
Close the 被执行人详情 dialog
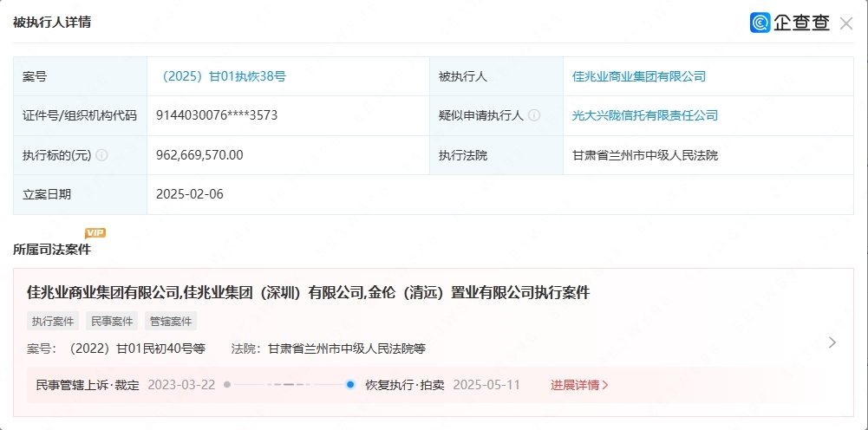pos(845,23)
